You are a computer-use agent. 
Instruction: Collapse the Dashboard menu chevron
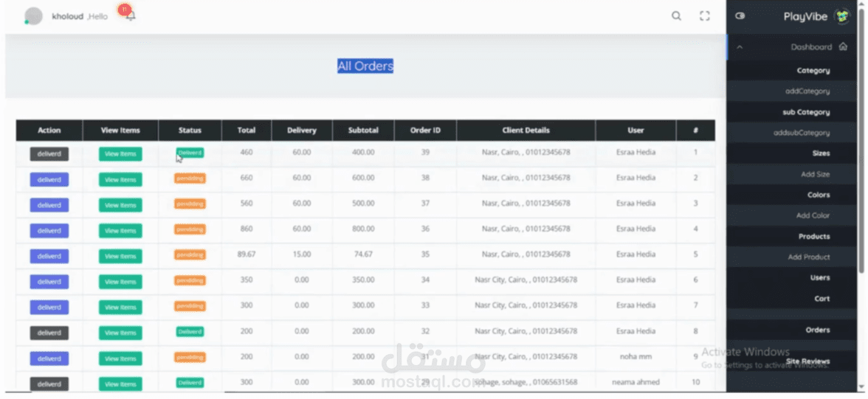pyautogui.click(x=740, y=47)
